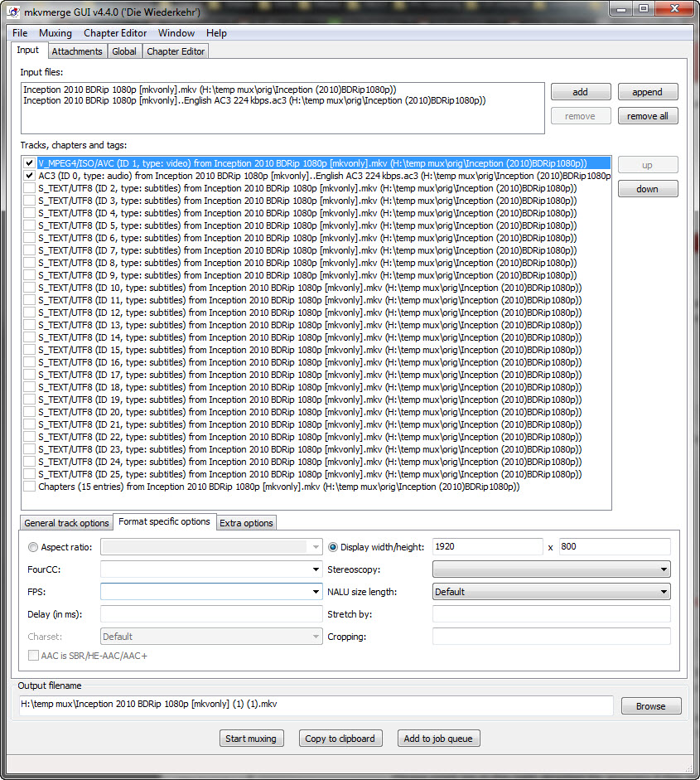Enable the subtitle track ID 25 checkbox
The image size is (700, 780).
(x=29, y=474)
